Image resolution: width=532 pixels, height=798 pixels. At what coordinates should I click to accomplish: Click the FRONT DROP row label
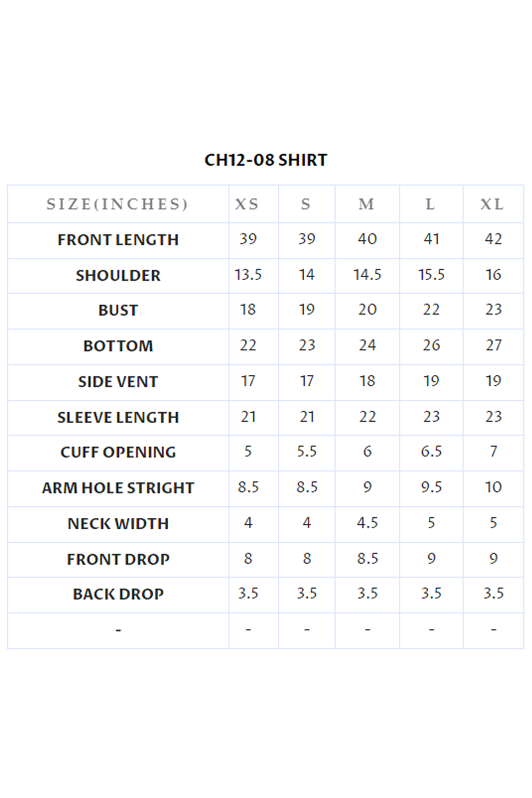pyautogui.click(x=118, y=560)
